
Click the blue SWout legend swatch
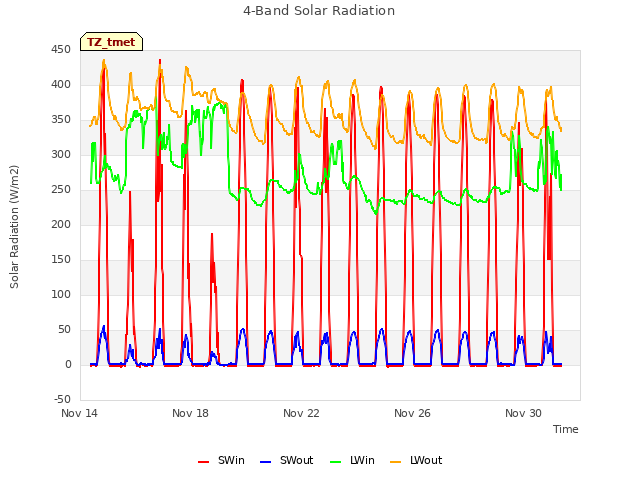point(265,462)
